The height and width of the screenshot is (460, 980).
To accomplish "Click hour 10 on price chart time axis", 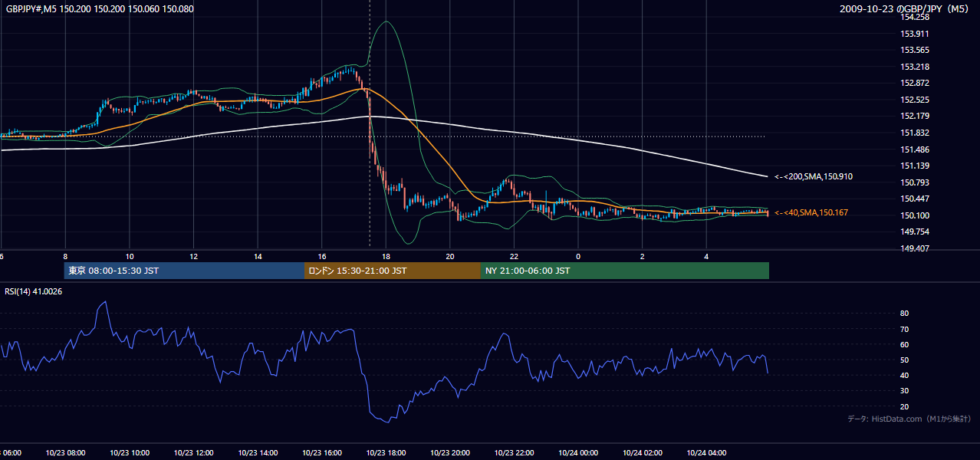I will [130, 257].
